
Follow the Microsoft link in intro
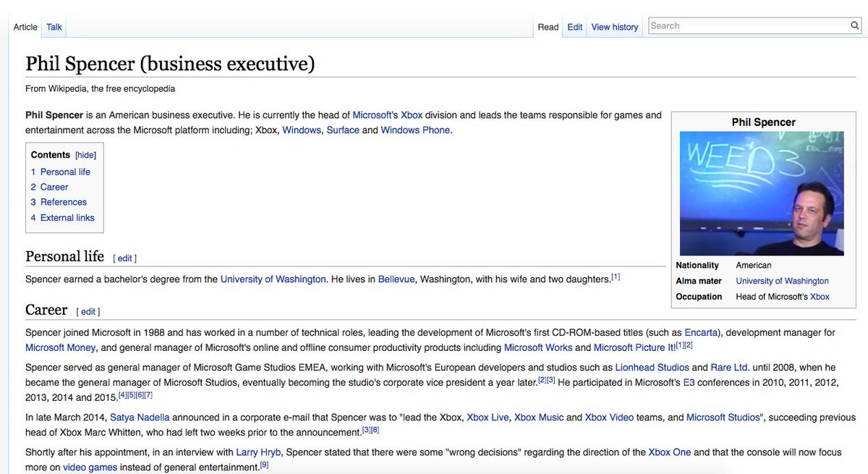(372, 115)
